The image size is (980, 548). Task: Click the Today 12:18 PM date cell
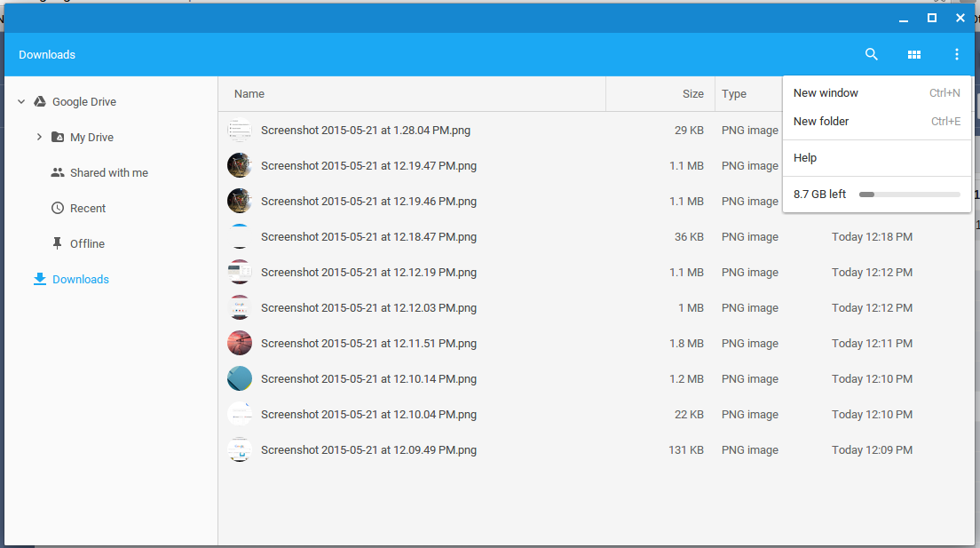872,237
